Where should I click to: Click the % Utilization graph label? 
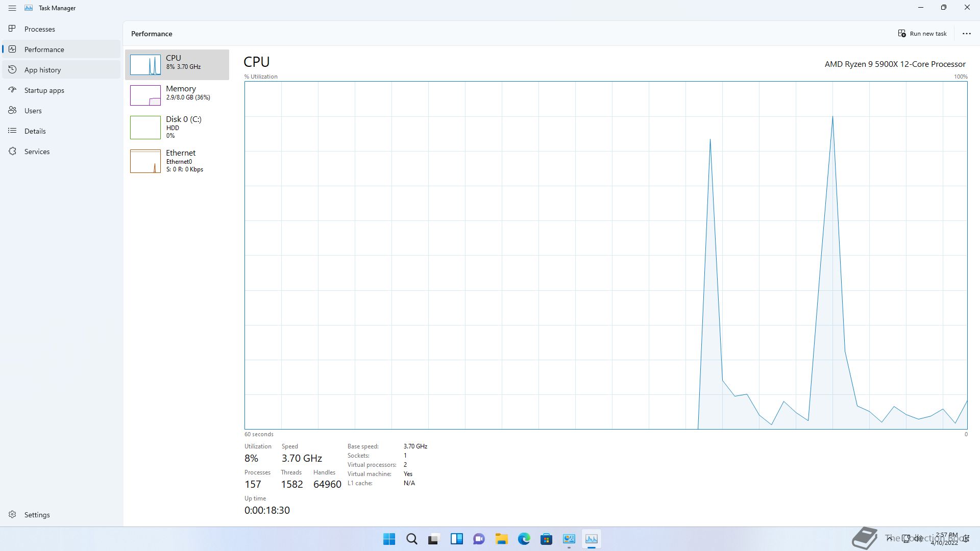[261, 77]
